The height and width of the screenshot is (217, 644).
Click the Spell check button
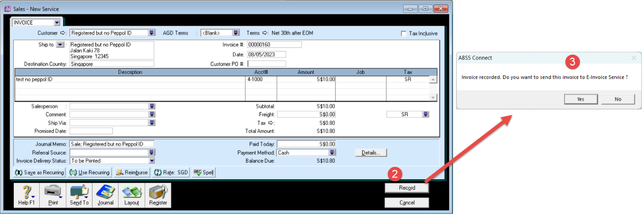[x=204, y=172]
